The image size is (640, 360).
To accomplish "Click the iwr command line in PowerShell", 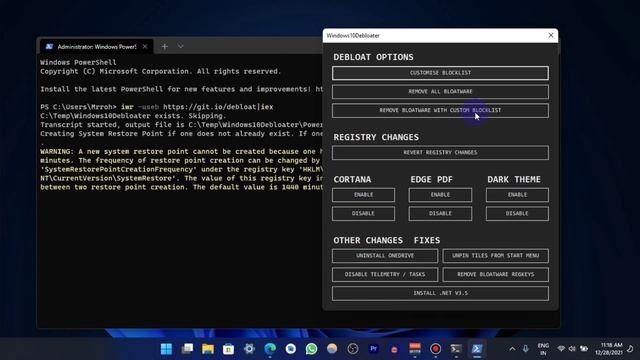I will (x=157, y=107).
